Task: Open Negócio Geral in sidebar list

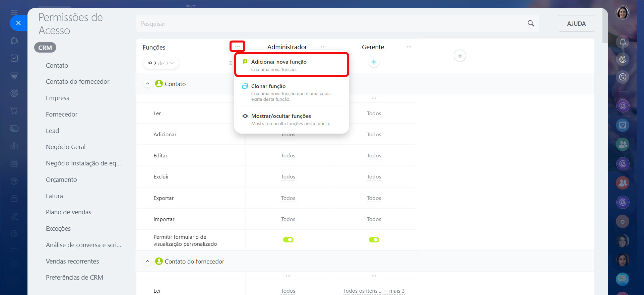Action: [x=66, y=147]
